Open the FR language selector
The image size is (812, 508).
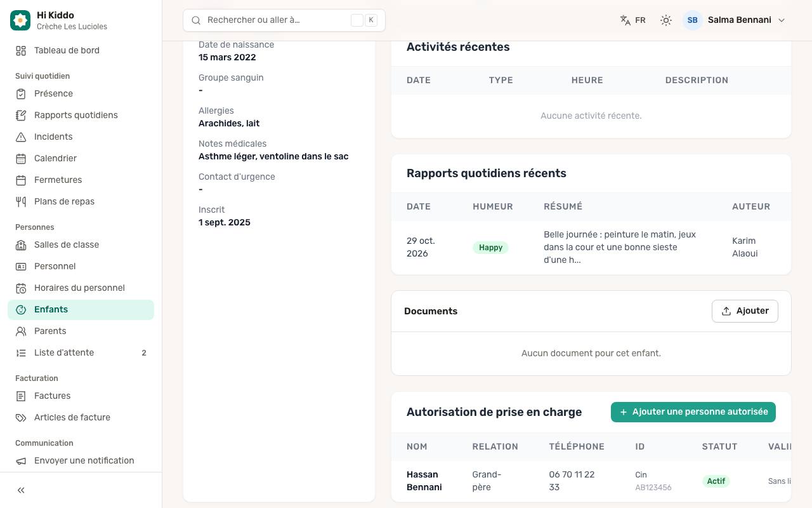633,20
